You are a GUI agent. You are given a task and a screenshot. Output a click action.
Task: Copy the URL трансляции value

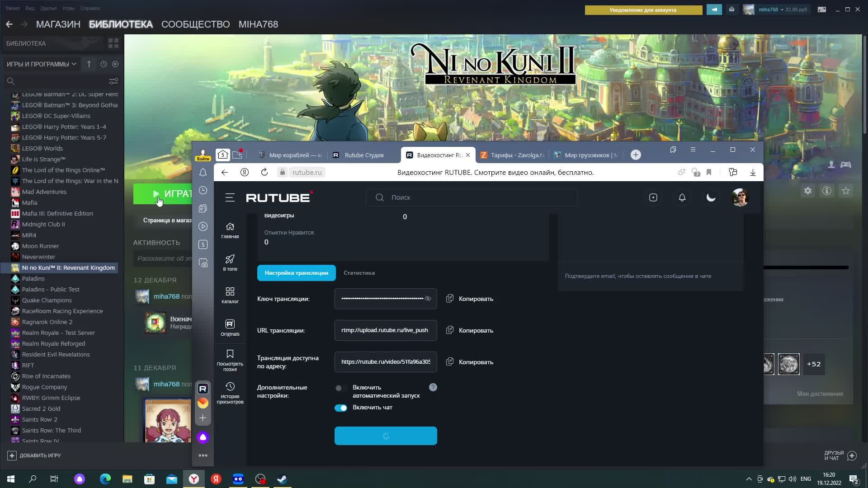[x=470, y=330]
